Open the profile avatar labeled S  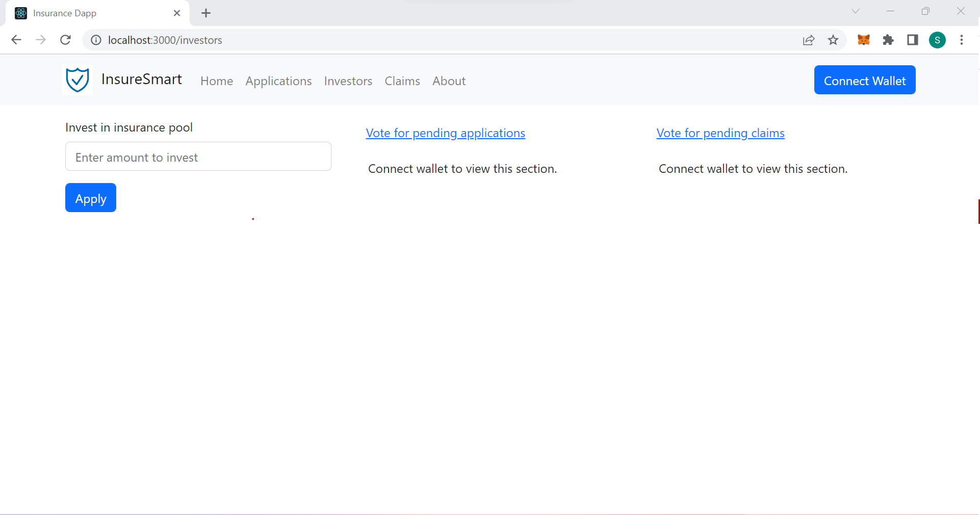[x=937, y=40]
